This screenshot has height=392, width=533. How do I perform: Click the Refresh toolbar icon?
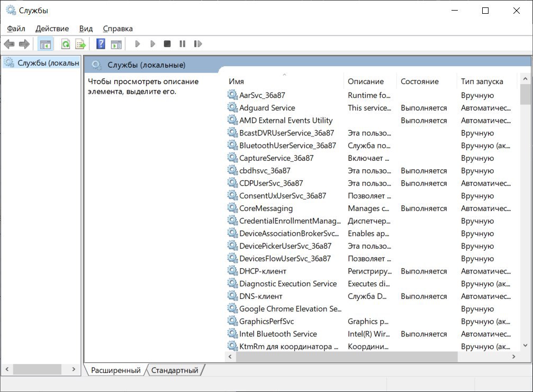click(65, 44)
